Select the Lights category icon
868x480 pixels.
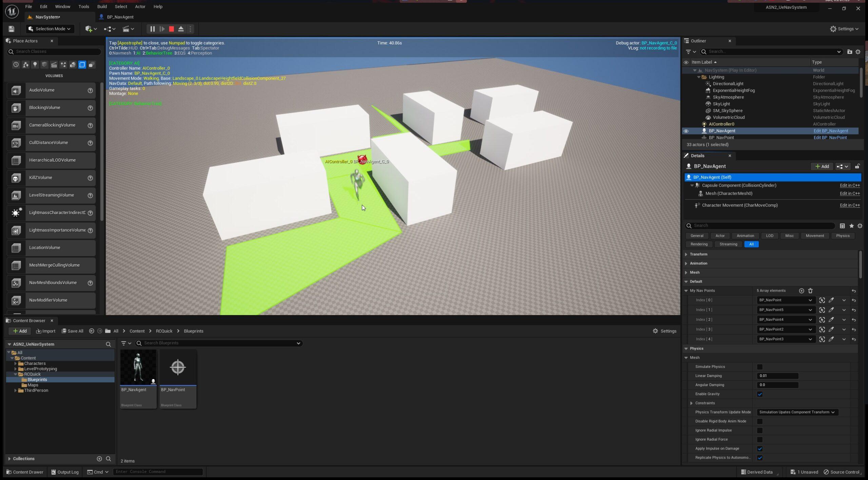click(35, 65)
